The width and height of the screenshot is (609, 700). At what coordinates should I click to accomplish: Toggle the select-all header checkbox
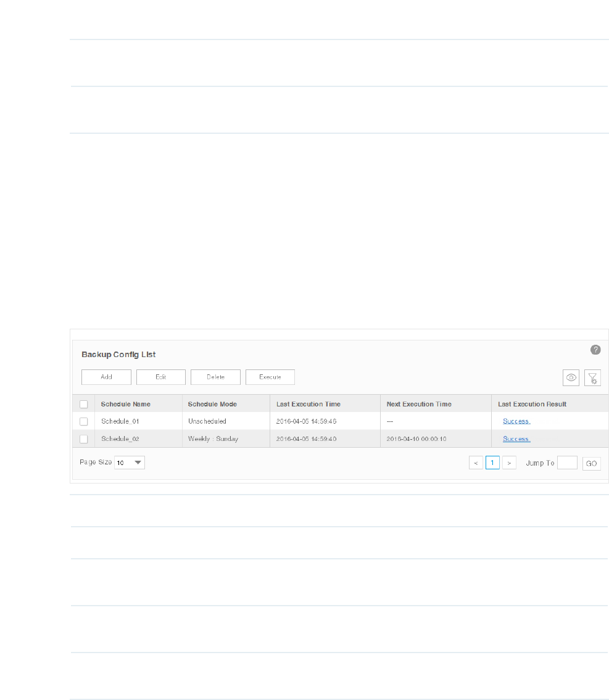(x=83, y=404)
